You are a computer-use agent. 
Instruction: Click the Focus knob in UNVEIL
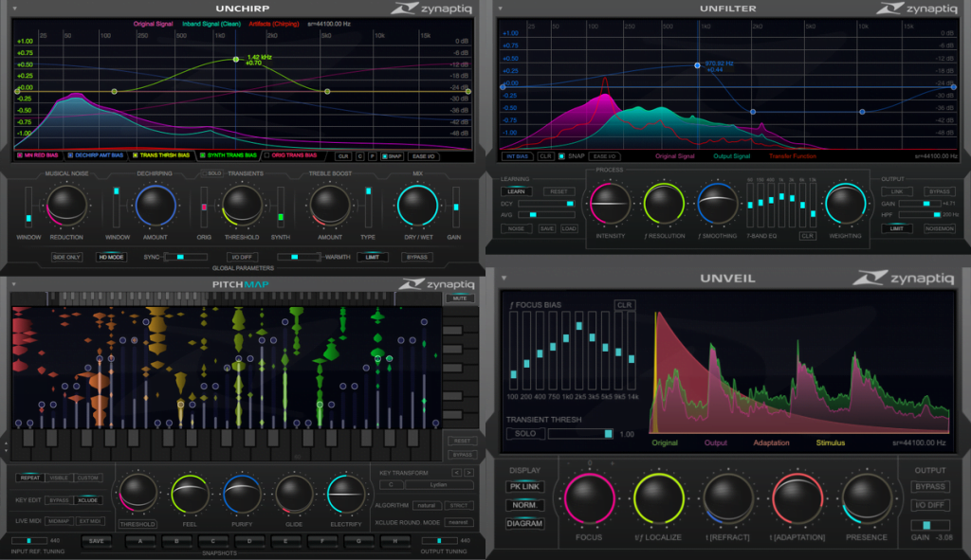pos(589,498)
